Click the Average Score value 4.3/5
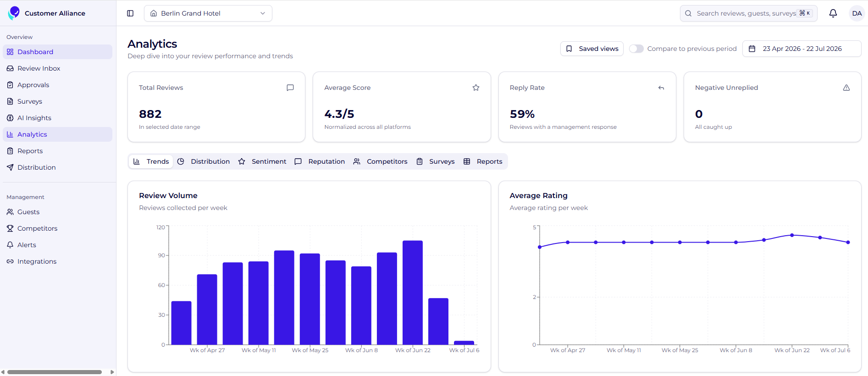The width and height of the screenshot is (868, 376). pyautogui.click(x=339, y=114)
